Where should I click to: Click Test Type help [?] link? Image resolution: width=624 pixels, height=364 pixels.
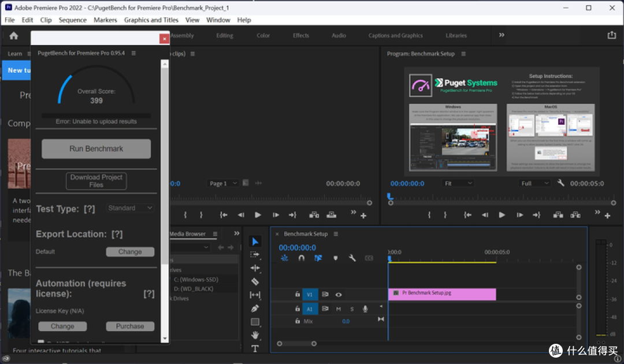89,209
